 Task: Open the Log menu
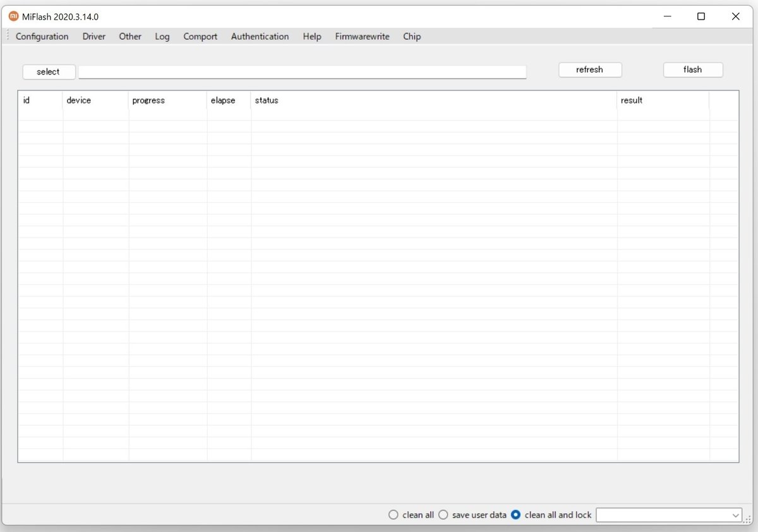[x=162, y=37]
